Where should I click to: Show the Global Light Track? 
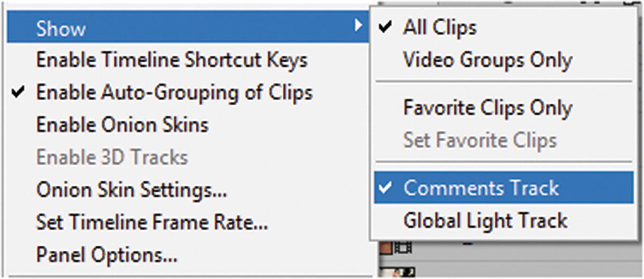[x=485, y=220]
